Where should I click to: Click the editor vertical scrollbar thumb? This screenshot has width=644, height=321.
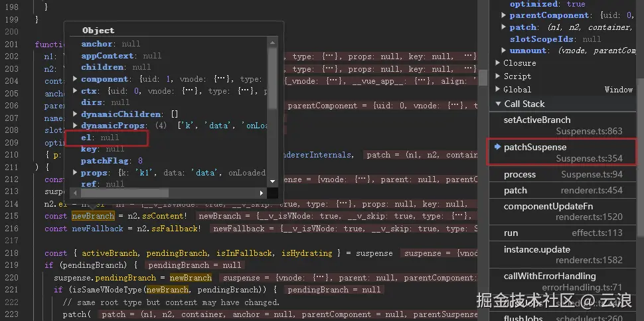coord(483,78)
